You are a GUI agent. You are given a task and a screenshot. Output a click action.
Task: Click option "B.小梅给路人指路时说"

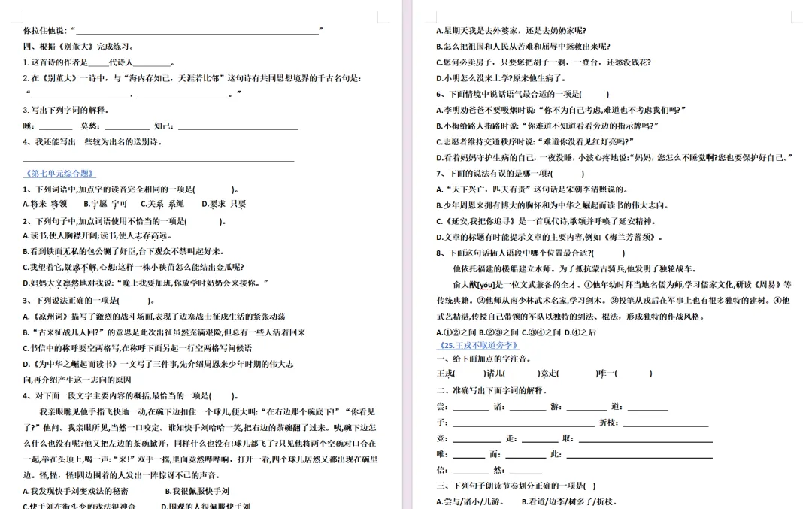[548, 126]
